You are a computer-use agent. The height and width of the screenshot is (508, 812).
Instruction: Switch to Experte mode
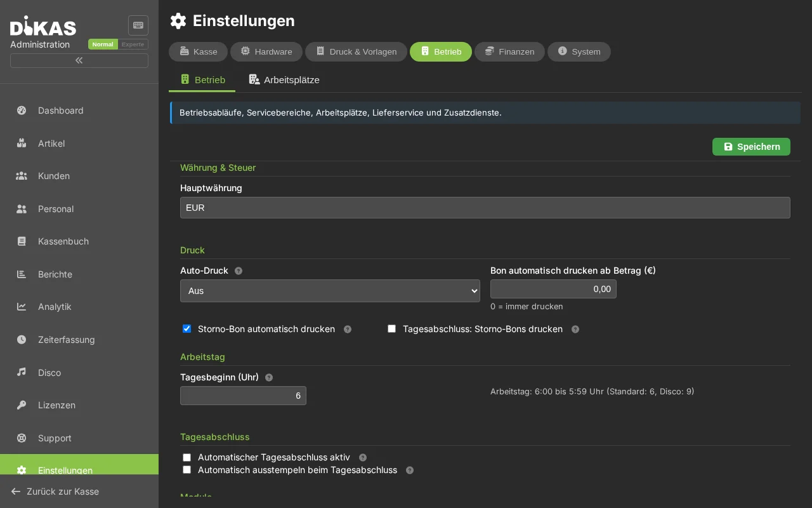tap(133, 44)
